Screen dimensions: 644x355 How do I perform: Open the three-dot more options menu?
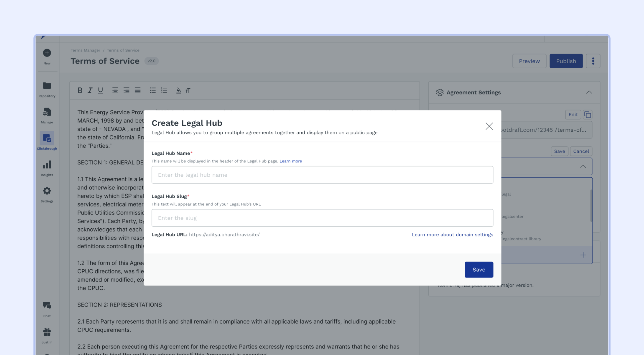[593, 61]
